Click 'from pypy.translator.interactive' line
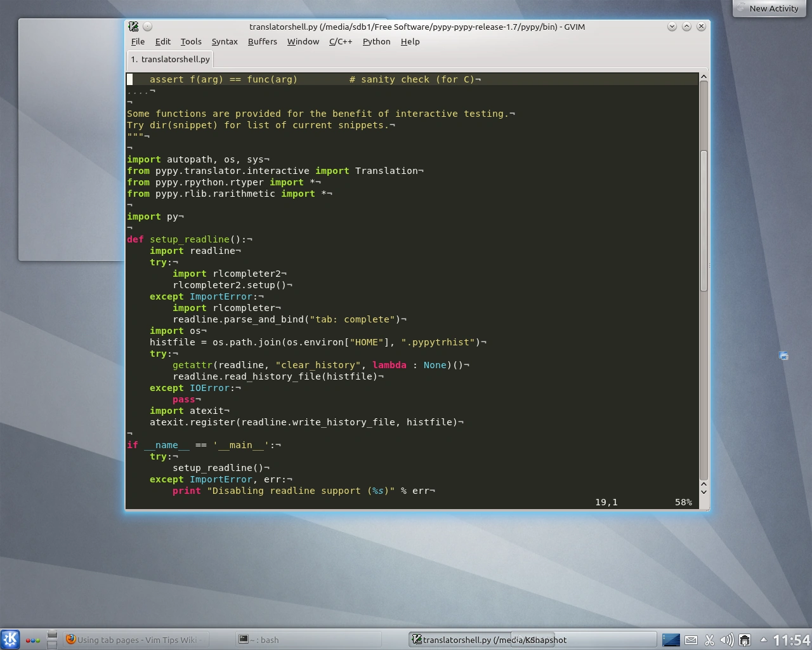This screenshot has height=650, width=812. [275, 171]
